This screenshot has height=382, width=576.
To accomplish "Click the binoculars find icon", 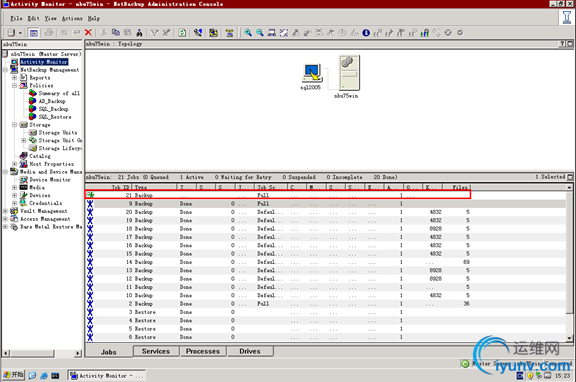I will tap(139, 33).
